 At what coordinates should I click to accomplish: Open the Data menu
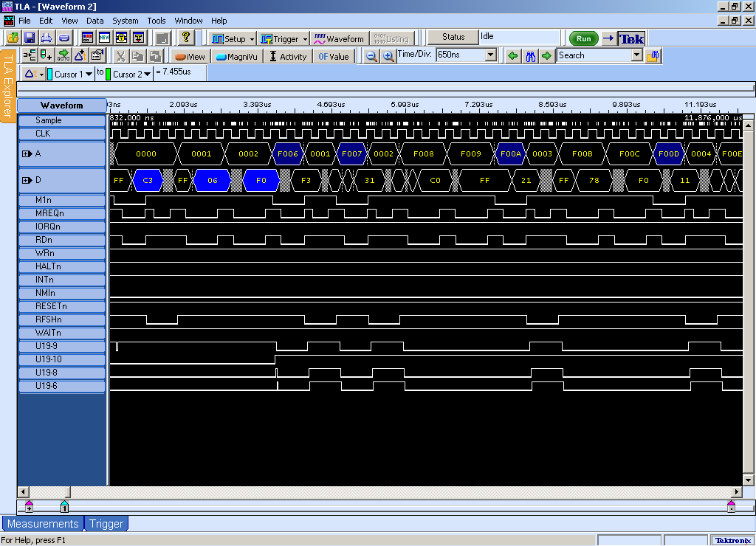[x=95, y=21]
